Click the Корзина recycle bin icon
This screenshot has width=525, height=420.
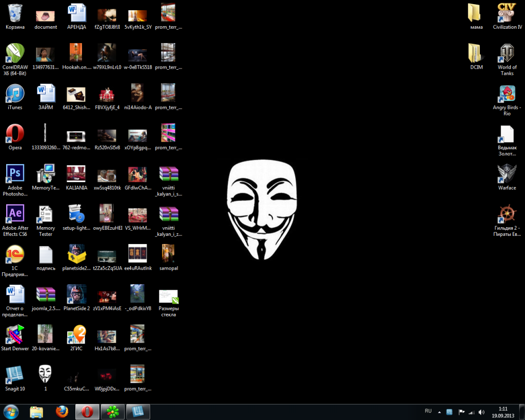pos(15,13)
